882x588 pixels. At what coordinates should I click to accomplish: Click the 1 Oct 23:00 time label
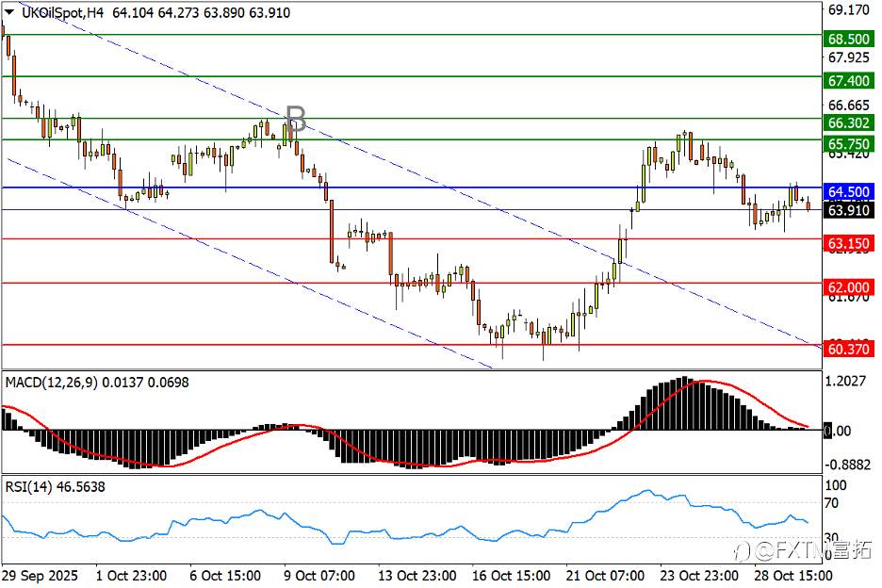point(131,576)
